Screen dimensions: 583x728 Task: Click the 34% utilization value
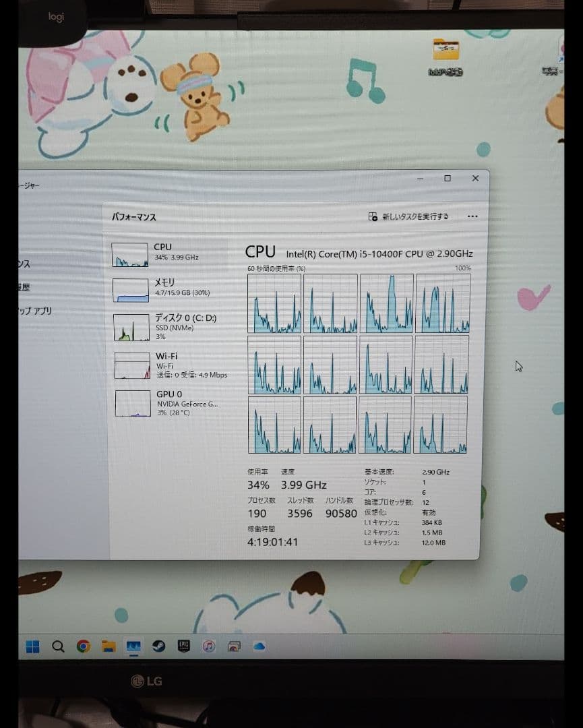coord(258,485)
